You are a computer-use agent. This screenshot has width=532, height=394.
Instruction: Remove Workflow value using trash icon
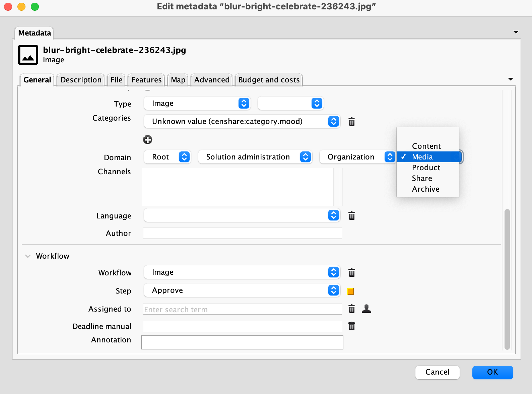351,272
